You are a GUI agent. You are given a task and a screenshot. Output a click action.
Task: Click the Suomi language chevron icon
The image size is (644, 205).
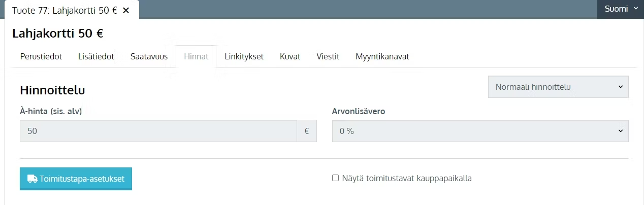point(636,9)
